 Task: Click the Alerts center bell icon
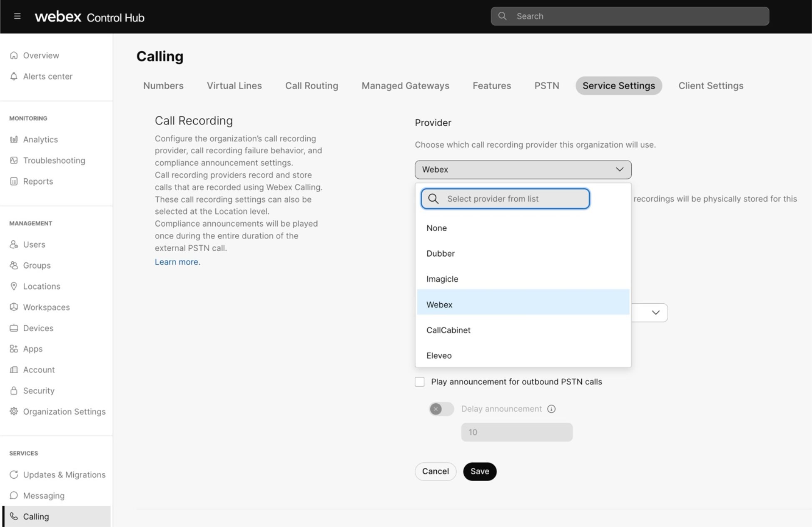(x=14, y=76)
